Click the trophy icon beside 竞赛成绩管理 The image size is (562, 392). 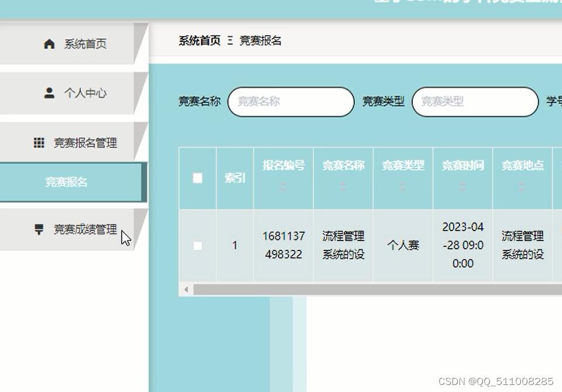tap(39, 229)
